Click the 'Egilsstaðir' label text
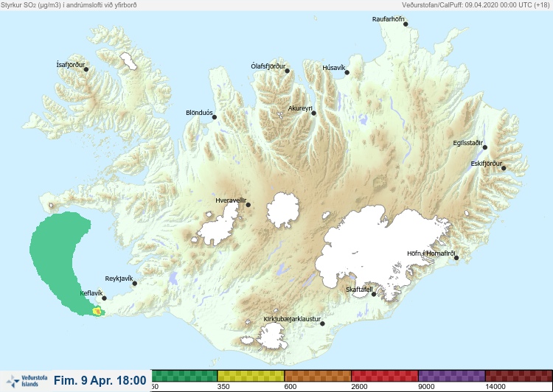553x392 pixels. tap(468, 143)
